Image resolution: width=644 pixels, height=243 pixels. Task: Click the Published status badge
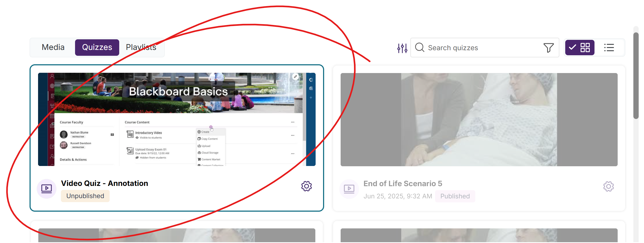pyautogui.click(x=455, y=196)
